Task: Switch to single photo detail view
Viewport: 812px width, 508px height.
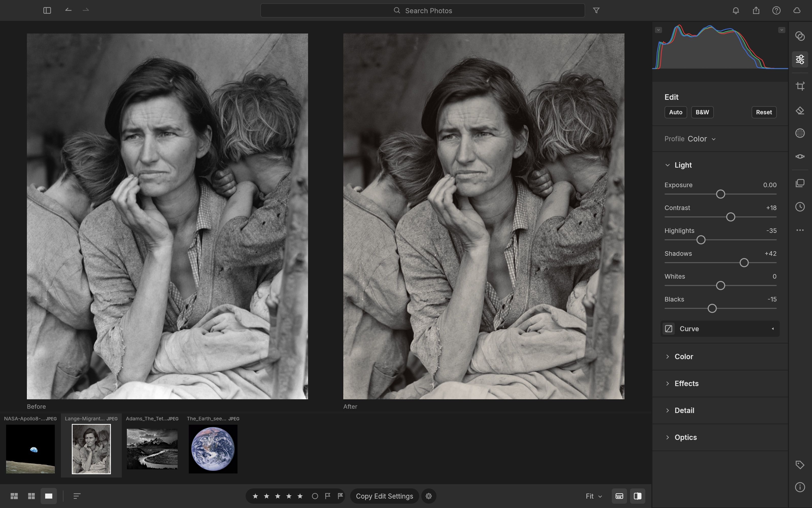Action: pos(49,496)
